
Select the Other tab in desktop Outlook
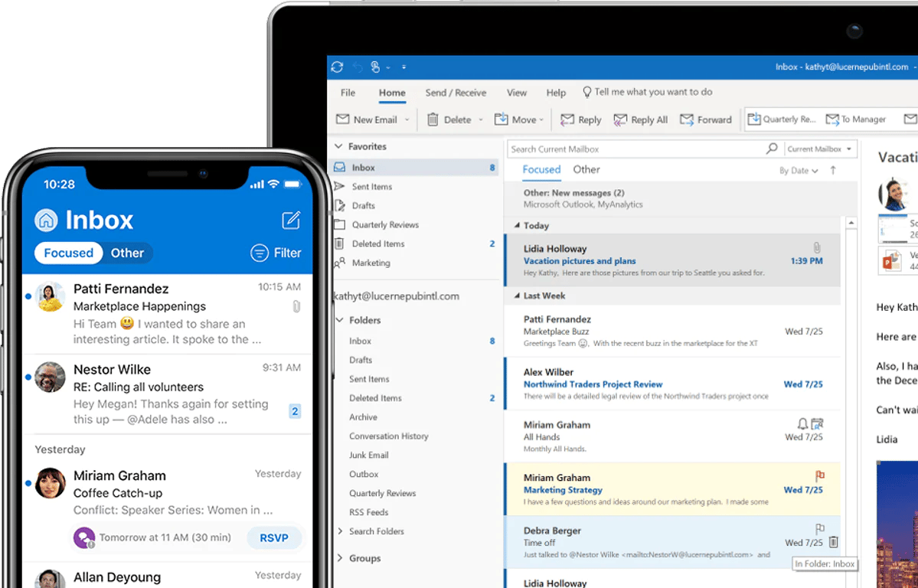(x=586, y=170)
